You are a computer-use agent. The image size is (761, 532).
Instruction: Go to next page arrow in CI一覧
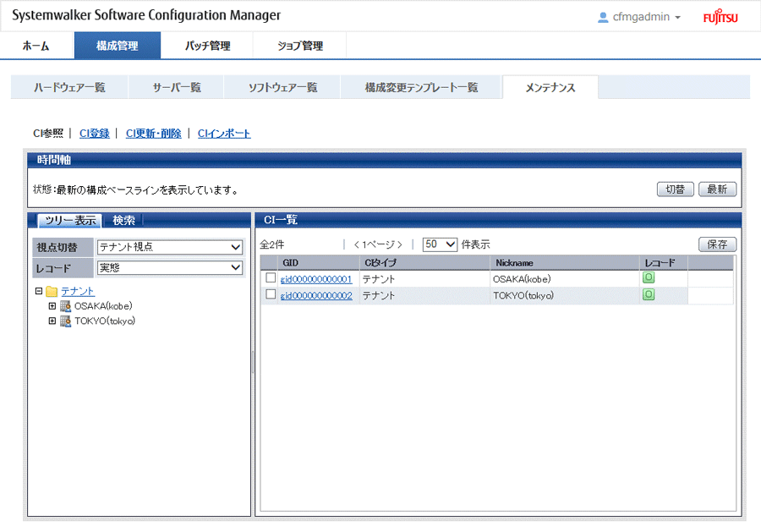(399, 244)
